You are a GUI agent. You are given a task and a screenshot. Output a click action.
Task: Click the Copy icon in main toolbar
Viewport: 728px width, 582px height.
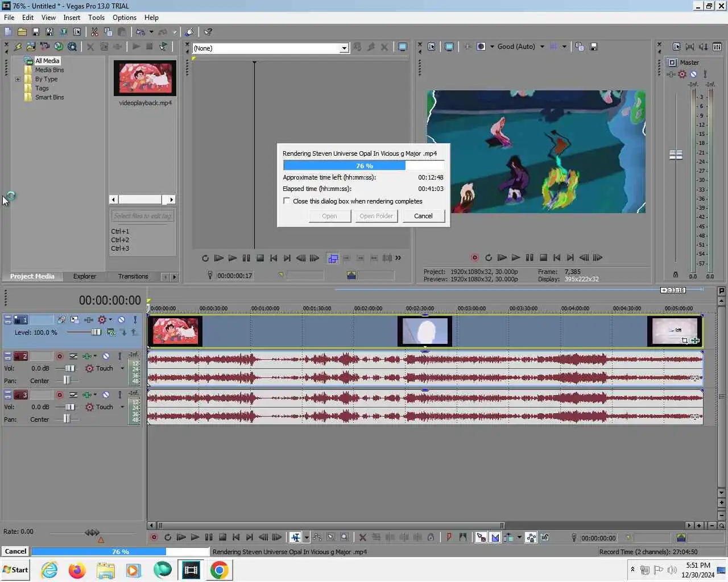coord(108,32)
